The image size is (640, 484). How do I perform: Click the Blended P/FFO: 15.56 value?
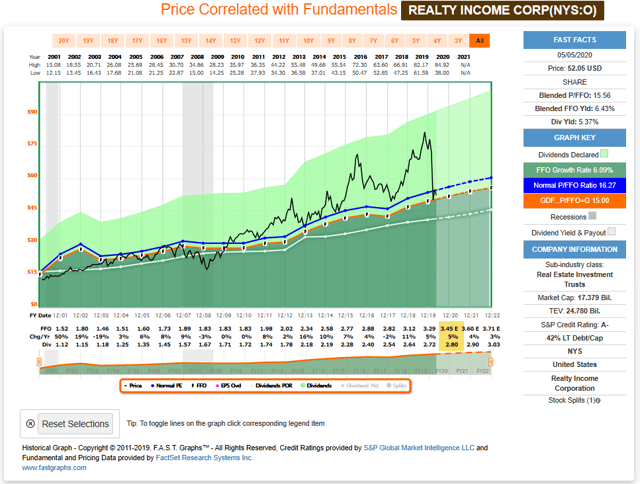click(x=574, y=95)
